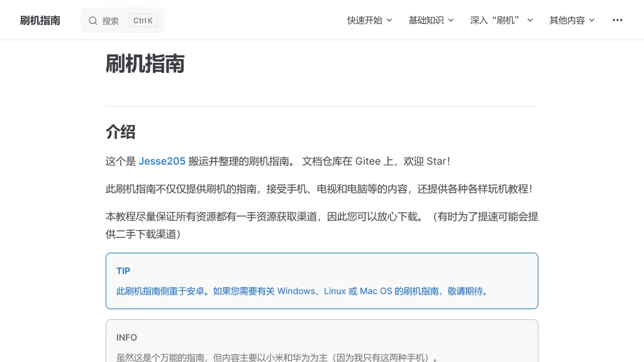Click the magnifier icon in search box
Screen dimensions: 644x362
pos(93,21)
